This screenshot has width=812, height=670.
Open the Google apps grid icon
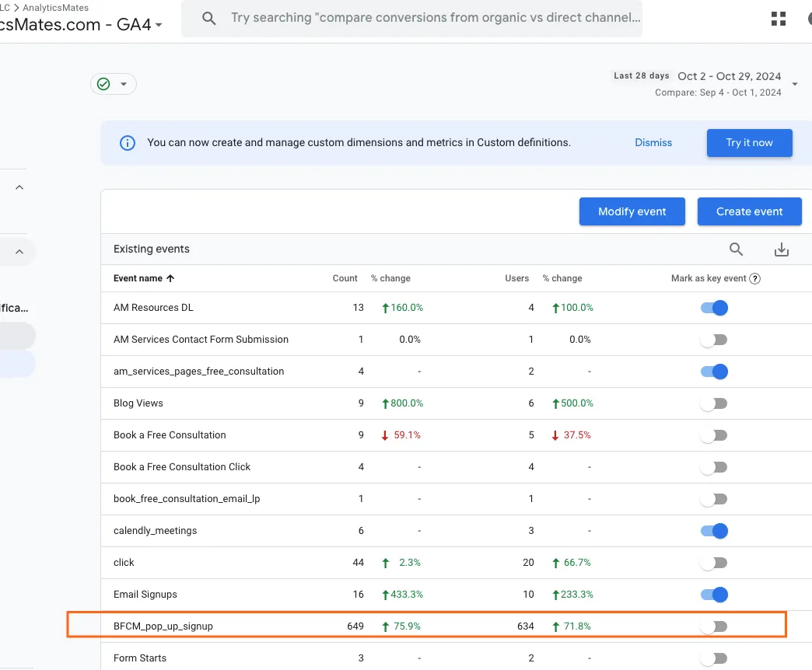[x=779, y=19]
